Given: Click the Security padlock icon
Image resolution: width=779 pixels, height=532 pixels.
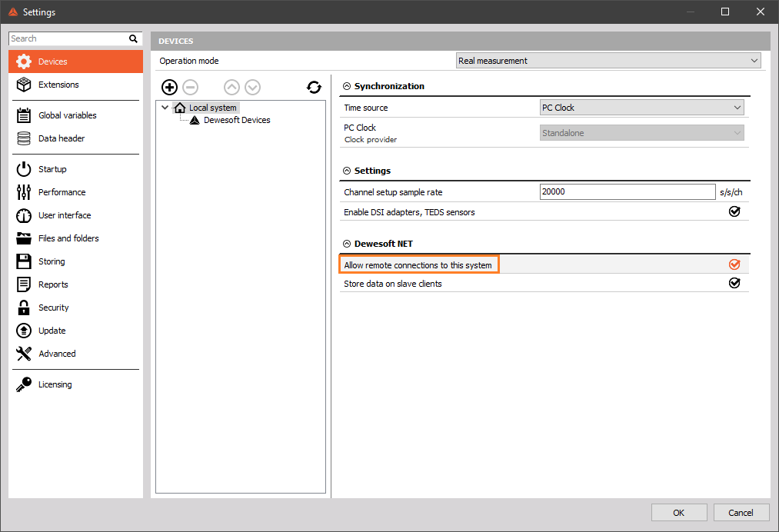Looking at the screenshot, I should pyautogui.click(x=23, y=308).
